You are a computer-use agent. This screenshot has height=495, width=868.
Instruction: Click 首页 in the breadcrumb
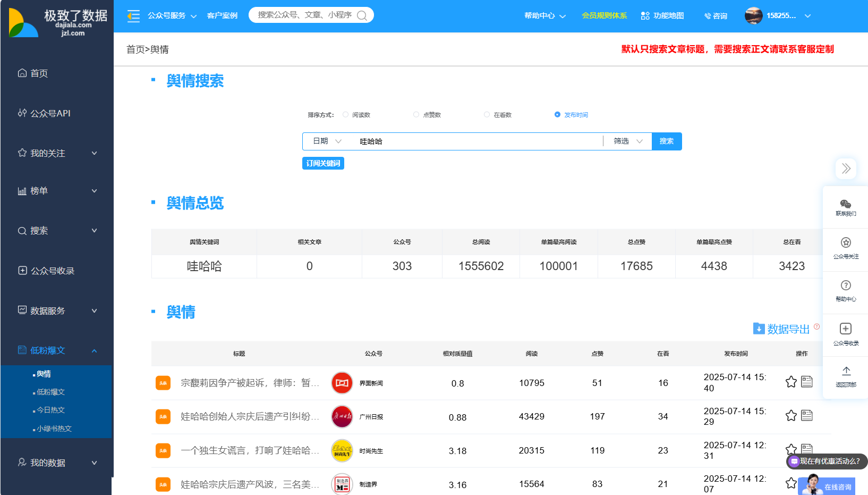[135, 49]
